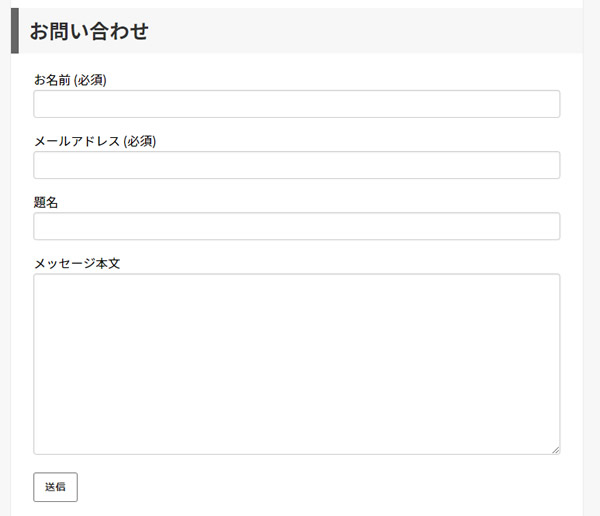Click the お問い合わせ heading title
The width and height of the screenshot is (600, 516).
click(89, 32)
